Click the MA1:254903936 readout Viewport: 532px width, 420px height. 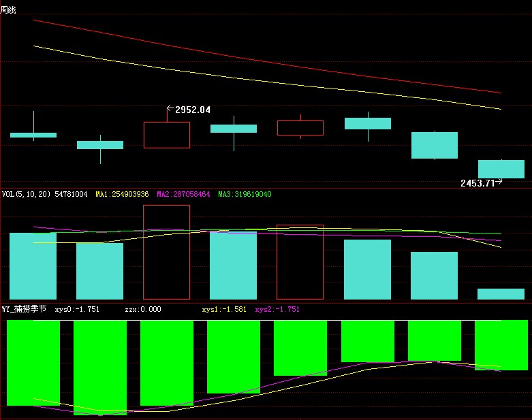(x=122, y=194)
